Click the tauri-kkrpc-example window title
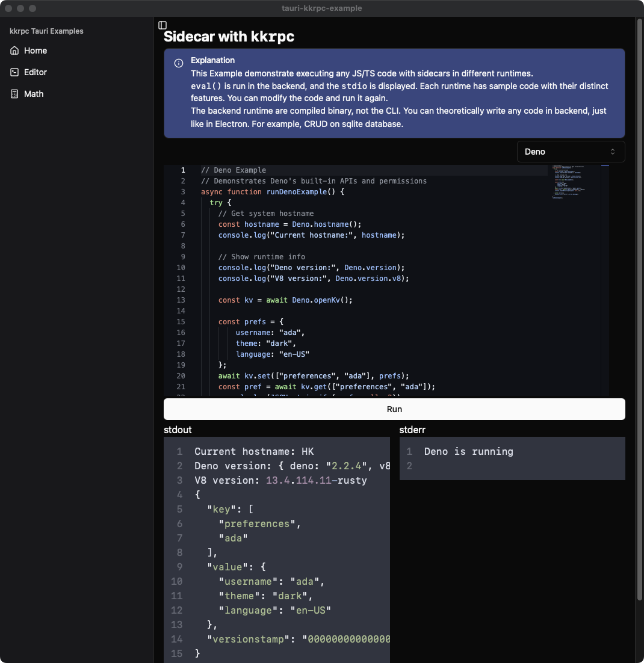Viewport: 644px width, 663px height. [322, 8]
